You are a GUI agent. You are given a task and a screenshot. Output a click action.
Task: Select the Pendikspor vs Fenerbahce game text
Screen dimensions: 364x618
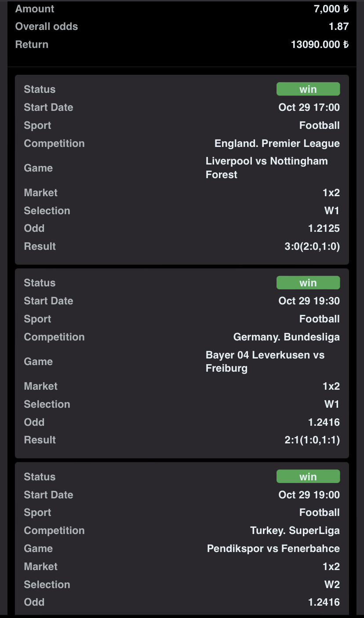point(273,549)
